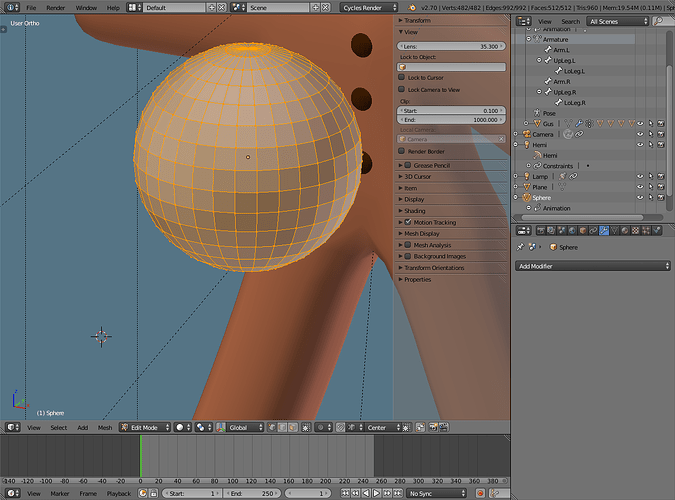Open the No Sync dropdown

pos(437,493)
